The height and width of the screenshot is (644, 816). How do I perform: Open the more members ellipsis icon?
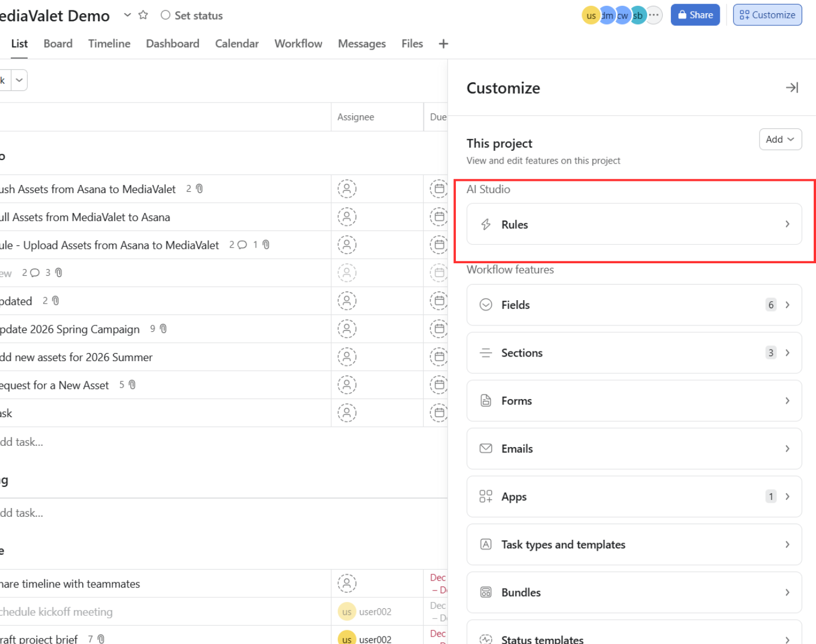(653, 15)
